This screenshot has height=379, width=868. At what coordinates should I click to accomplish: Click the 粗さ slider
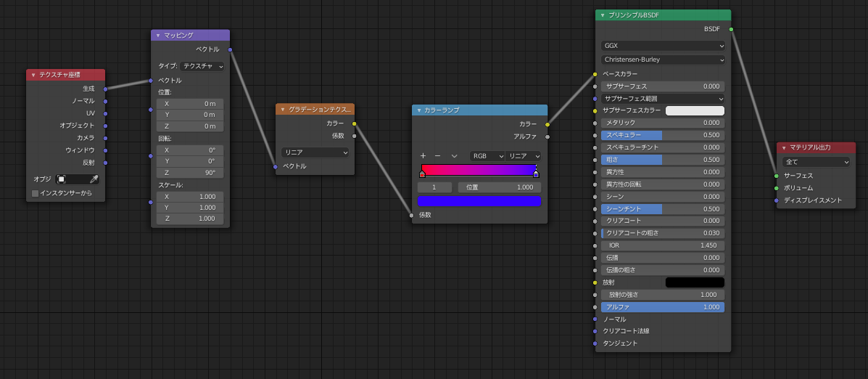pos(663,160)
